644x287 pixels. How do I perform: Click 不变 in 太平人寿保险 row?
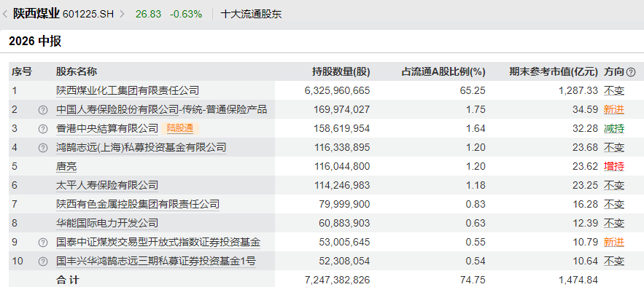[x=614, y=185]
